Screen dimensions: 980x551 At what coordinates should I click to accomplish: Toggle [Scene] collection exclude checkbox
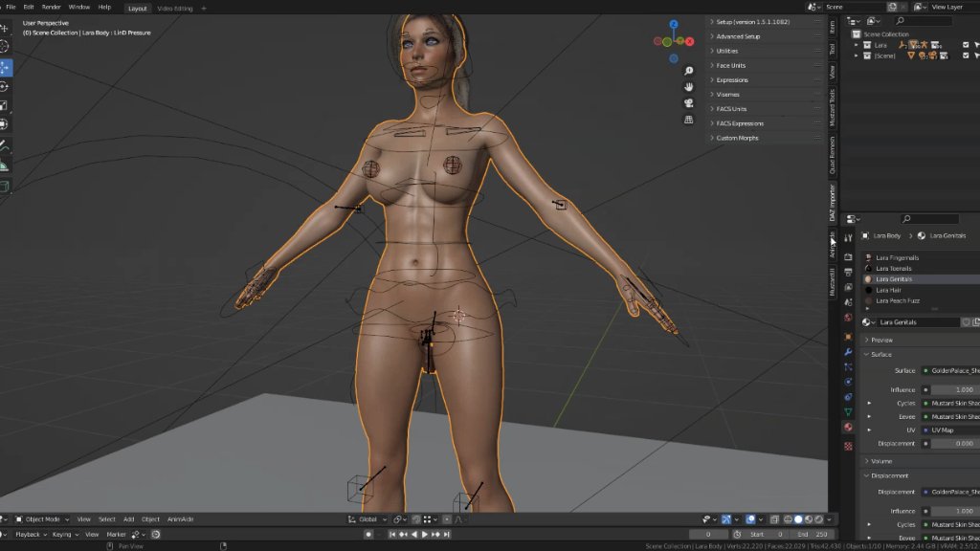tap(966, 55)
